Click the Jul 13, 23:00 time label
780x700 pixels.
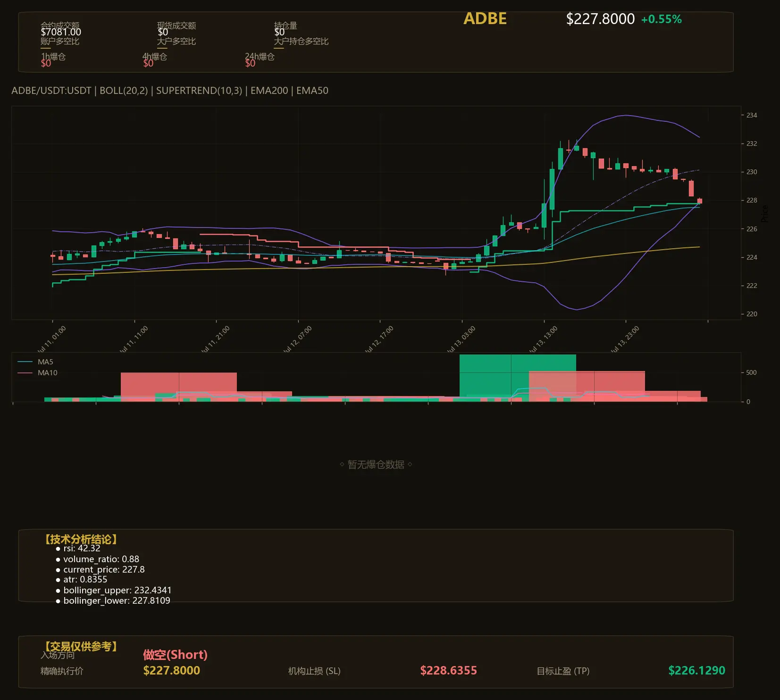click(624, 340)
